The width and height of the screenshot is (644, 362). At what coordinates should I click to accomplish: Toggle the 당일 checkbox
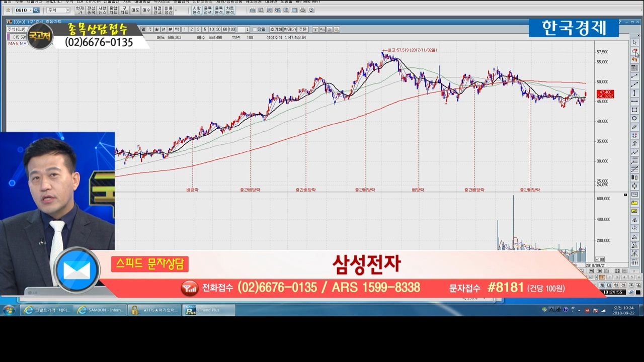point(255,30)
